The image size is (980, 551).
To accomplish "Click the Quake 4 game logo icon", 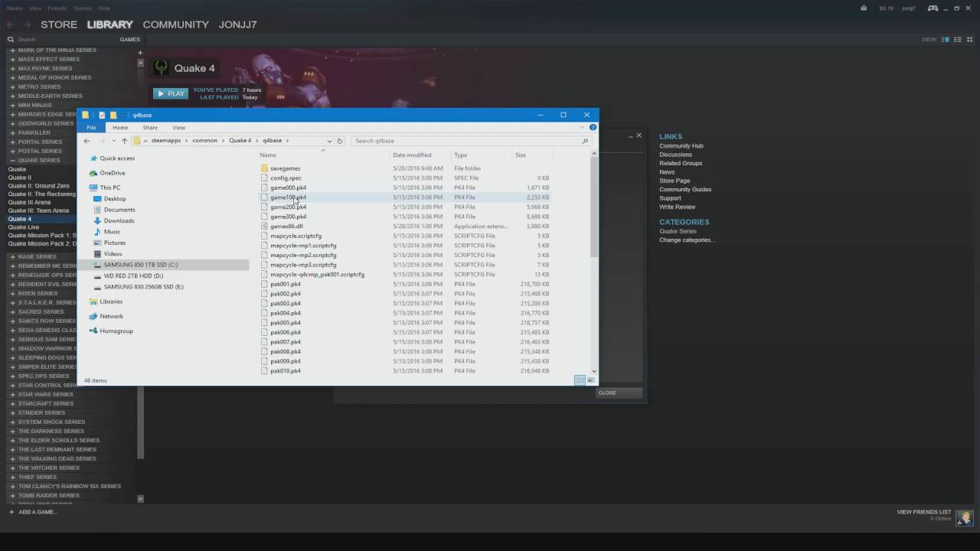I will [x=161, y=67].
